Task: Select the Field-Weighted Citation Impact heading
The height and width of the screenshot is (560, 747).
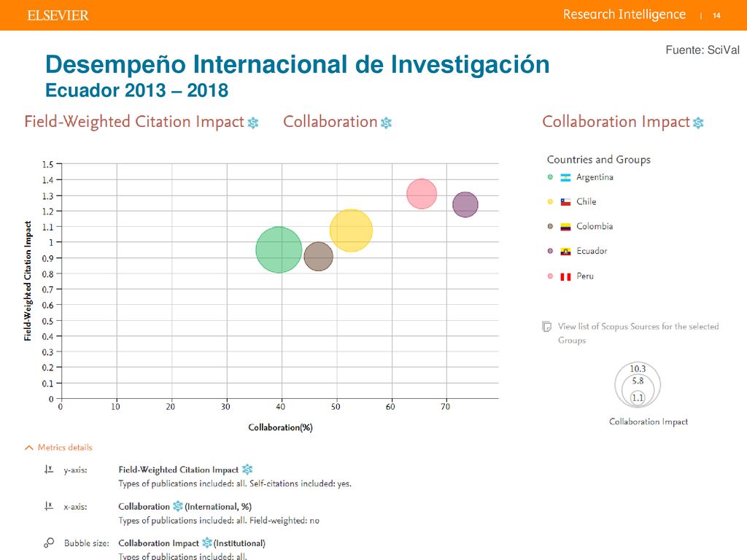Action: click(134, 122)
